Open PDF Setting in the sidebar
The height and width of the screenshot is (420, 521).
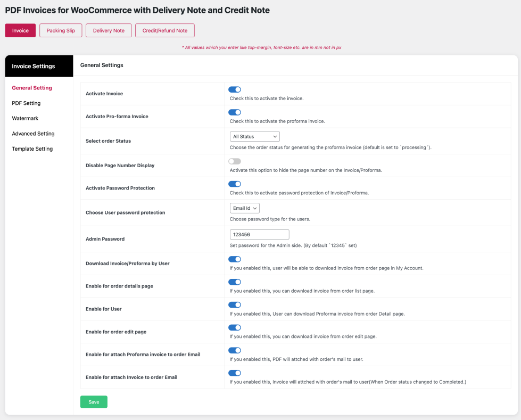point(26,103)
